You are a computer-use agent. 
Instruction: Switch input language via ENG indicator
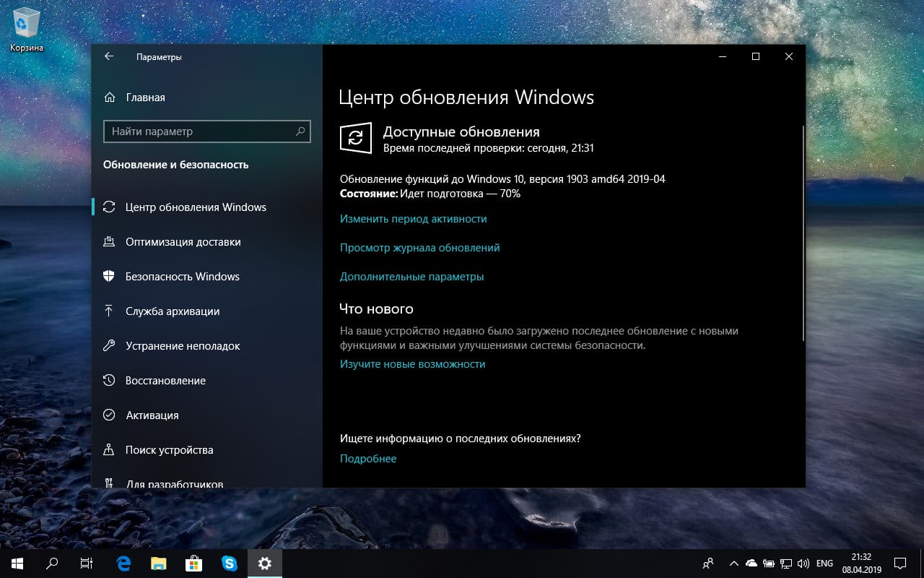[x=824, y=564]
